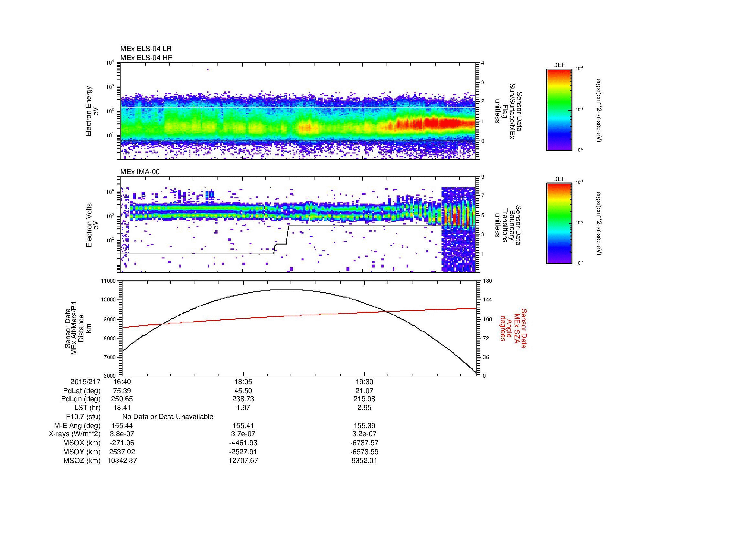Click the PdLat value '75.39'
Viewport: 756px width, 534px height.
click(122, 391)
